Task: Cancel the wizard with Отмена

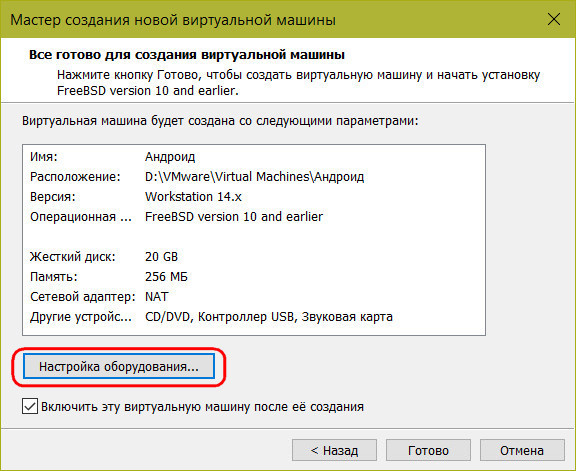Action: [522, 450]
